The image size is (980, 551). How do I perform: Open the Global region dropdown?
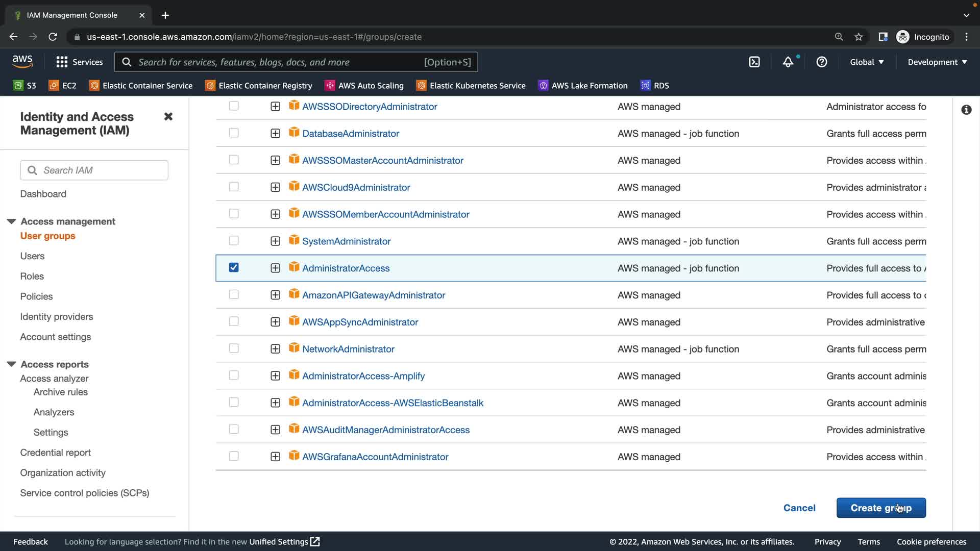point(866,62)
